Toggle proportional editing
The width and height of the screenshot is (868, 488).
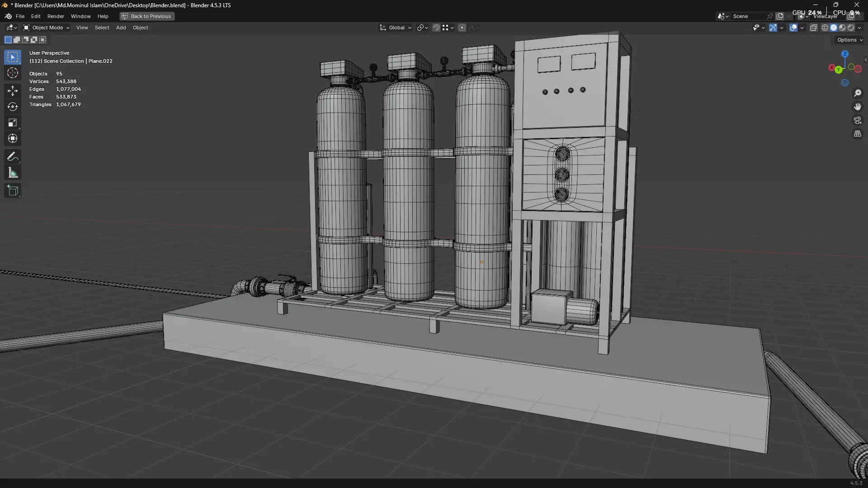(x=462, y=28)
